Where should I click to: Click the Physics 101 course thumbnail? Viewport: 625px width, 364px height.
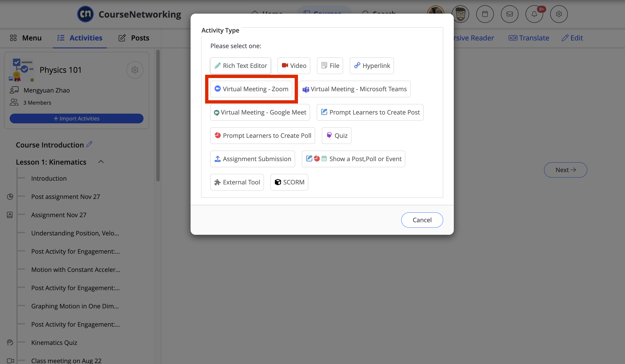(x=21, y=70)
